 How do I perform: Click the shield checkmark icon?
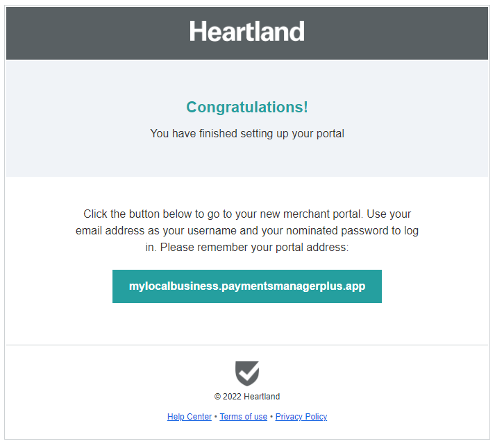point(247,373)
